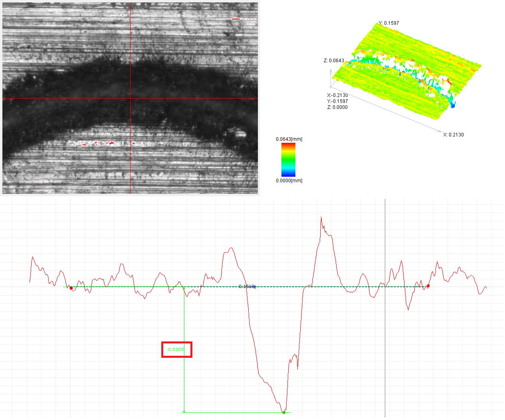Click the highest peak of the red profile

point(321,218)
